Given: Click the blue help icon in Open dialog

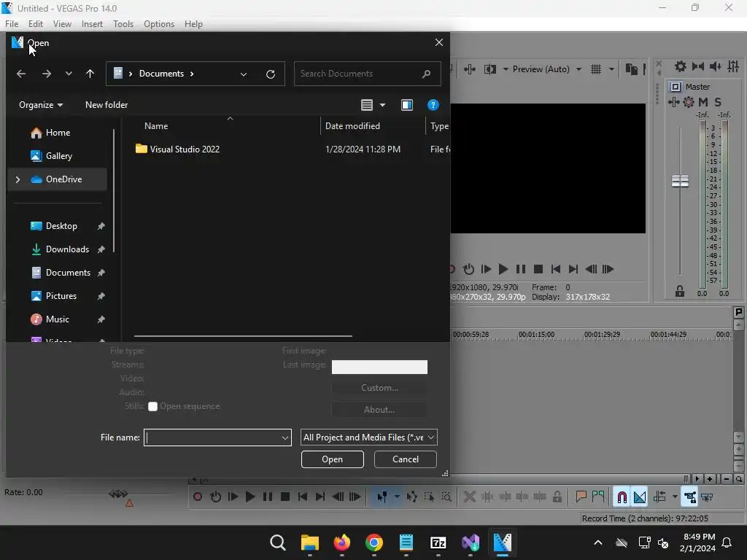Looking at the screenshot, I should 433,105.
